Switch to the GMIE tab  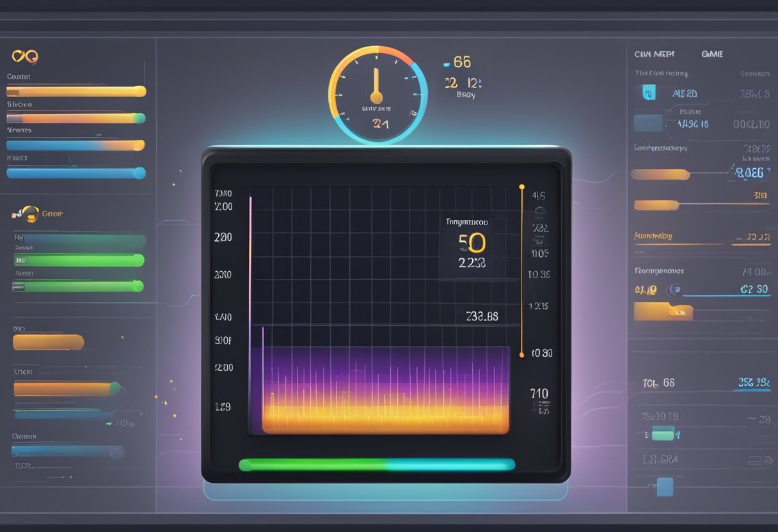point(712,54)
